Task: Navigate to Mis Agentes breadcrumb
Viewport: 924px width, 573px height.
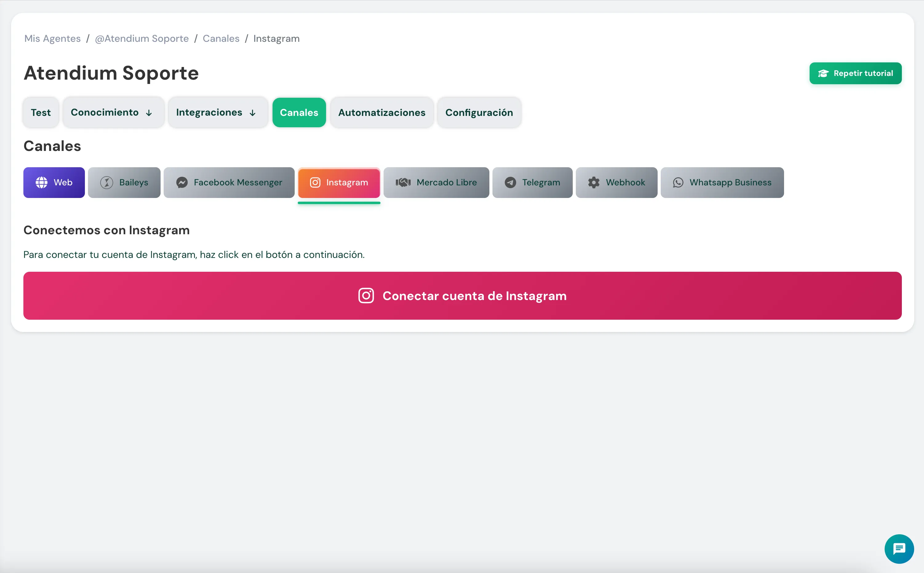Action: point(52,39)
